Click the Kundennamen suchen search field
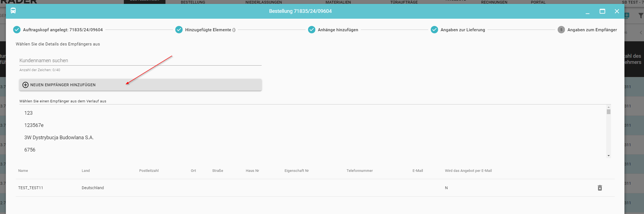The image size is (644, 214). (x=140, y=61)
